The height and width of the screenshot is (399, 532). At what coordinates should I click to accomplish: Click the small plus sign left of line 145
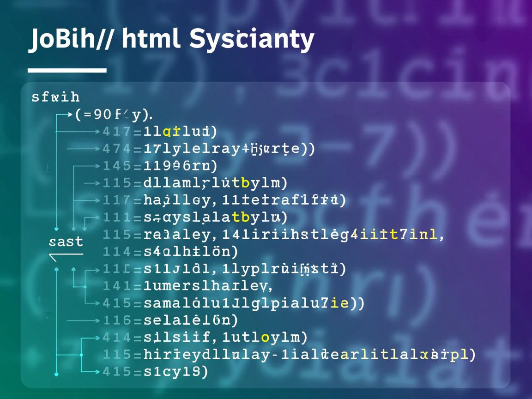tap(48, 168)
